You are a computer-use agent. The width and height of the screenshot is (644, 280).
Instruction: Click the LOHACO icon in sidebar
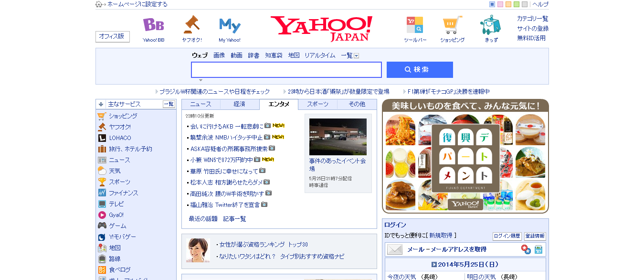click(102, 138)
